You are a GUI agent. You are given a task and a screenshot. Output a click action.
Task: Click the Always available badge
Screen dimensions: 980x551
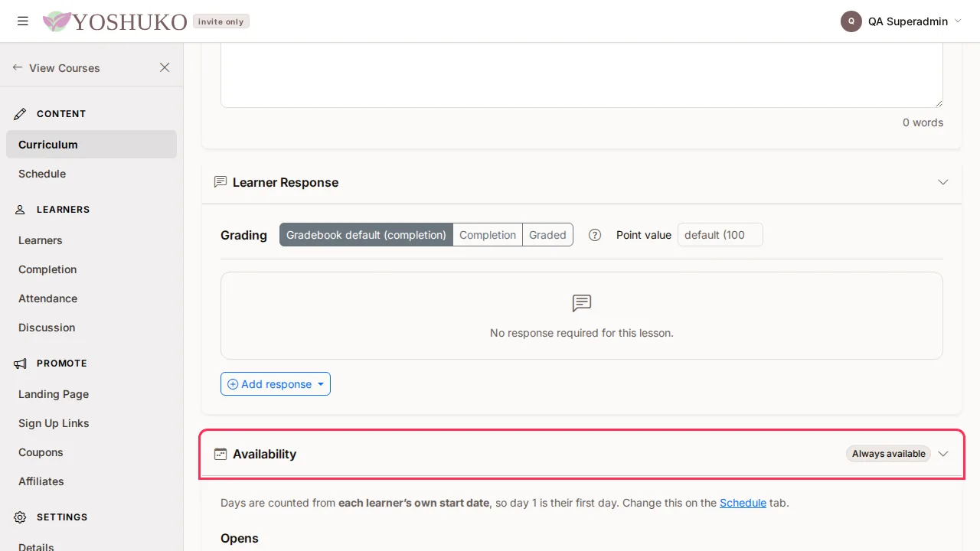889,454
